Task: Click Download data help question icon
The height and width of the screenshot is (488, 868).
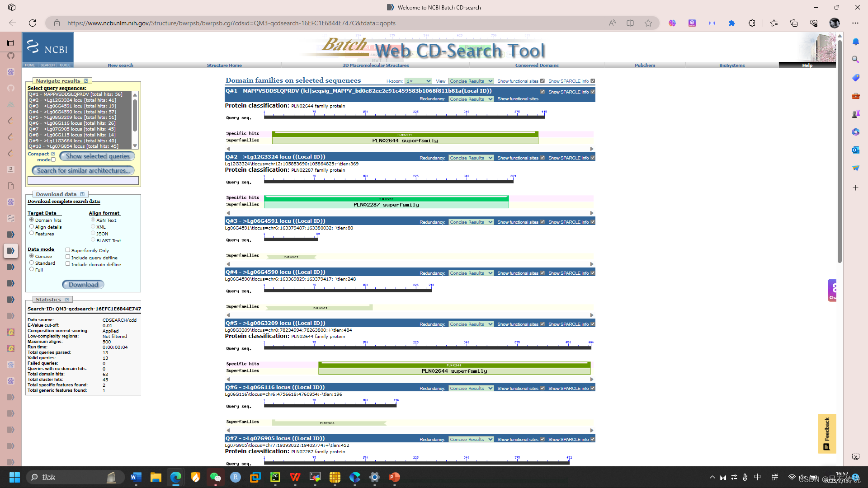Action: pyautogui.click(x=82, y=194)
